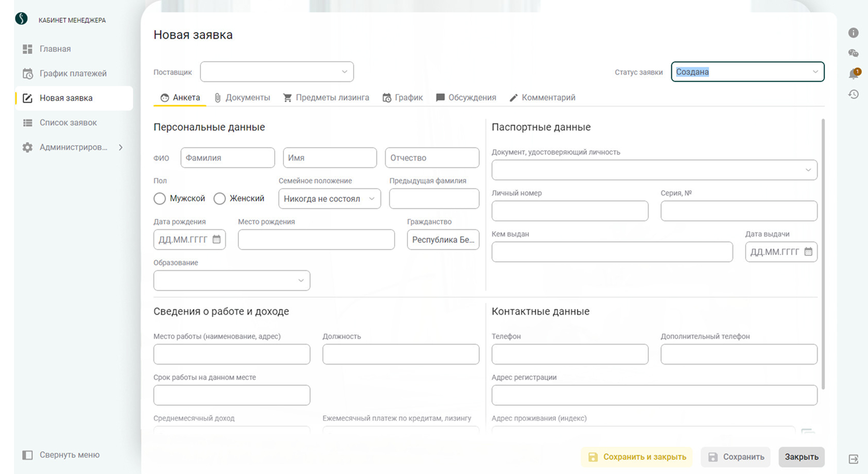Focus the Телефон field
868x474 pixels.
(570, 354)
